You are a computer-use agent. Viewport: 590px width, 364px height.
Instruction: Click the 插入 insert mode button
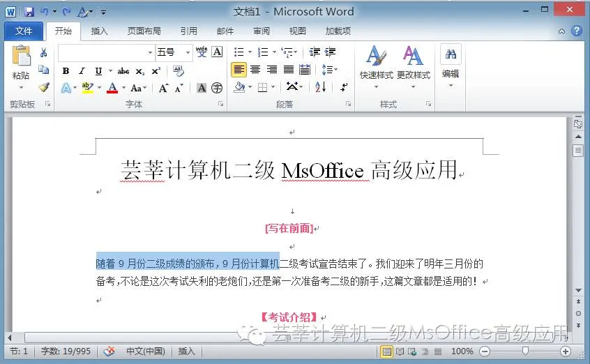click(x=186, y=351)
